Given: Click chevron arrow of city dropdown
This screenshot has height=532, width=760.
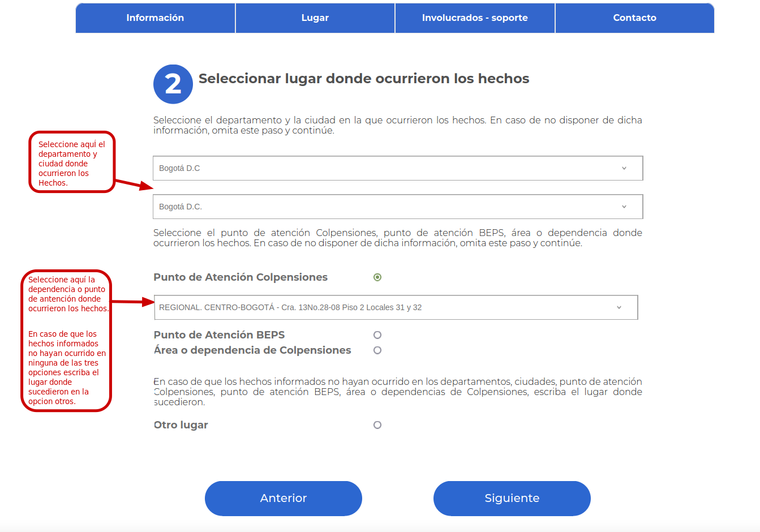Looking at the screenshot, I should coord(624,207).
